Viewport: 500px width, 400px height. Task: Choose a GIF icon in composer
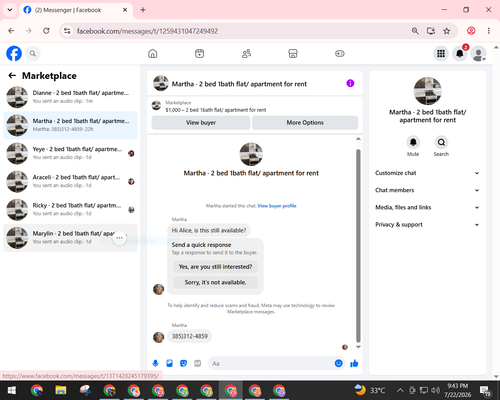[198, 363]
